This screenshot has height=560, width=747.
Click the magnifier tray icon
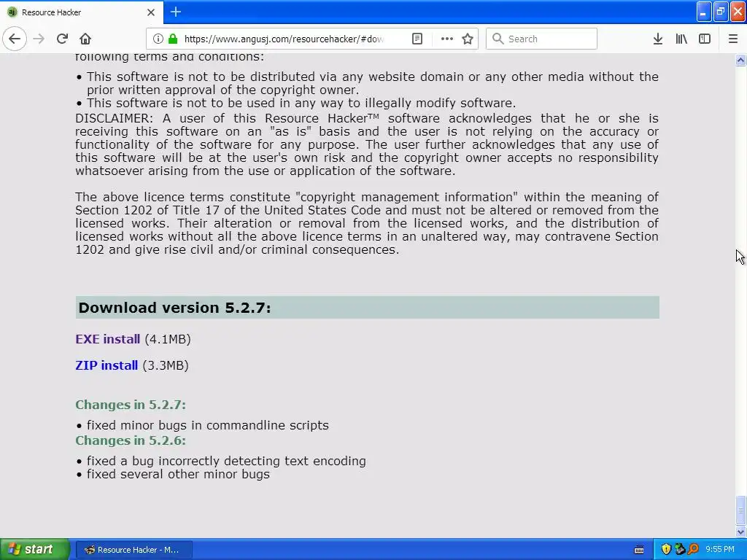[x=693, y=550]
